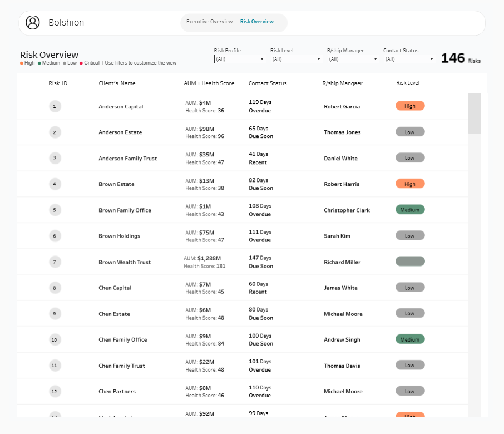Viewport: 504px width, 434px height.
Task: Open the R/ship Manager filter dropdown
Action: [353, 59]
